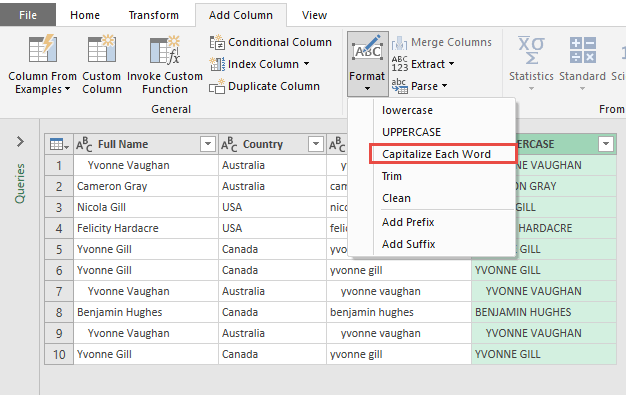Open the Full Name column filter dropdown
This screenshot has height=395, width=626.
(208, 144)
